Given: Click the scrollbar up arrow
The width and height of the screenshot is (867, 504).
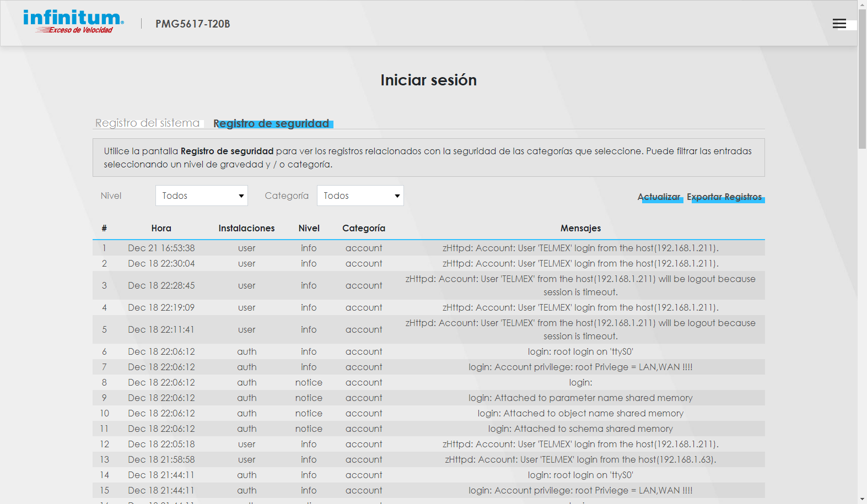Looking at the screenshot, I should tap(862, 4).
